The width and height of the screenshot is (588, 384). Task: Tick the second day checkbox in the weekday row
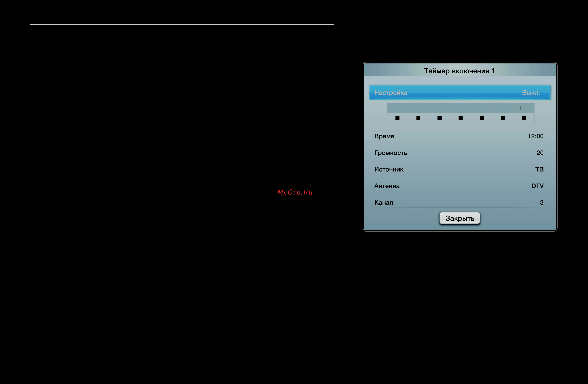coord(418,118)
